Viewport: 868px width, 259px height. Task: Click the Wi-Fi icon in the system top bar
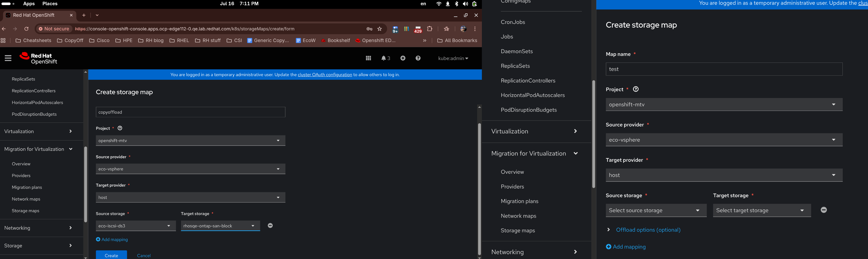click(x=439, y=4)
